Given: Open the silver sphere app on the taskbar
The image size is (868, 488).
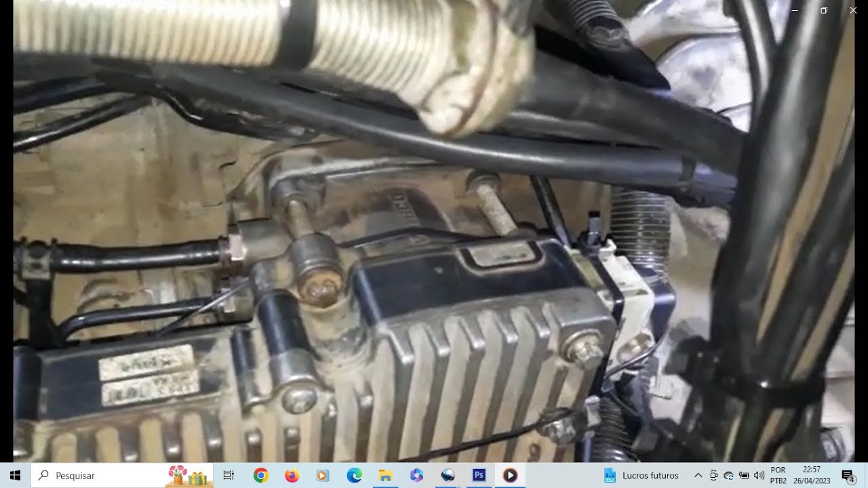Looking at the screenshot, I should [448, 475].
